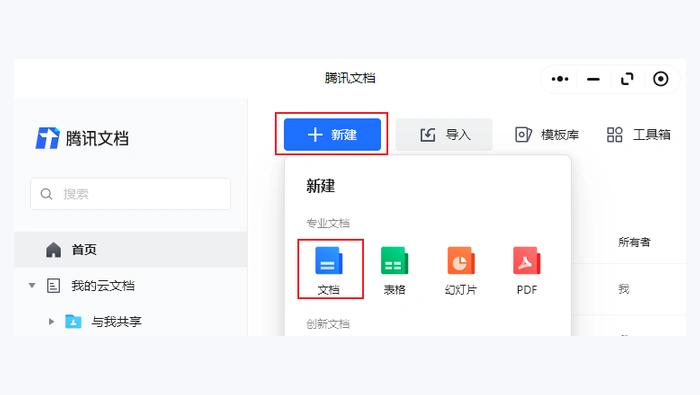Expand the 与我共享 folder arrow
This screenshot has height=395, width=700.
[x=51, y=321]
